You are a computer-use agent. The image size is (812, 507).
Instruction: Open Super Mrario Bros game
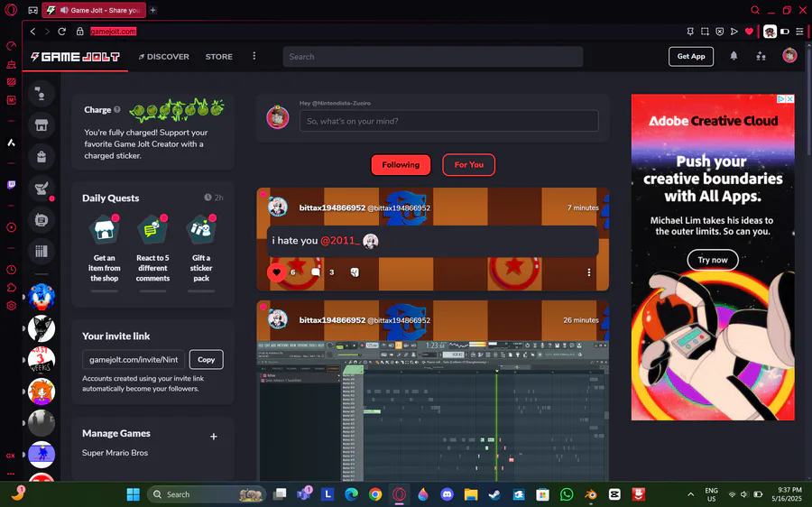click(115, 453)
